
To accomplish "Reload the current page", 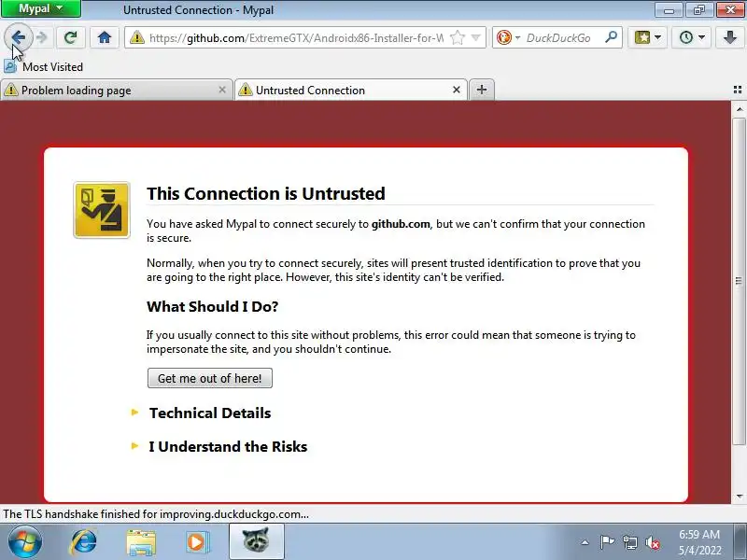I will (x=71, y=37).
